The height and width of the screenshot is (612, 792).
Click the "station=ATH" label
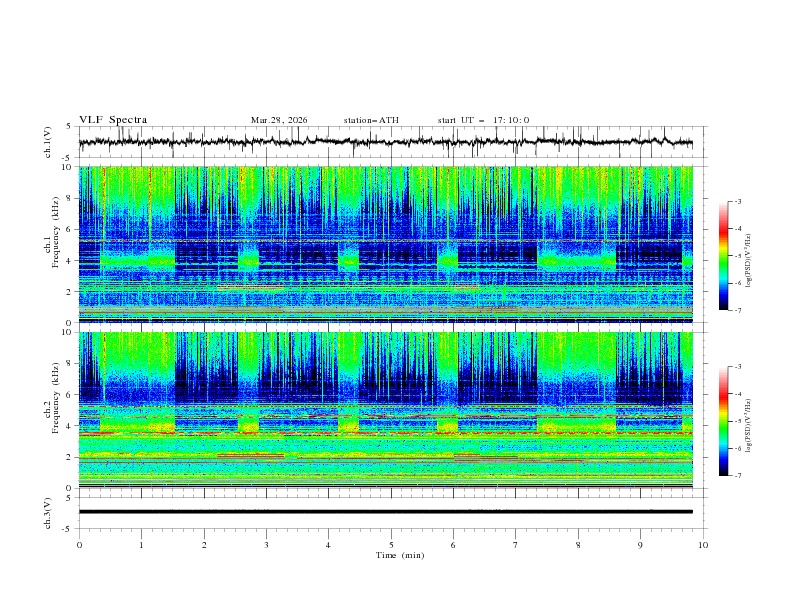coord(371,120)
